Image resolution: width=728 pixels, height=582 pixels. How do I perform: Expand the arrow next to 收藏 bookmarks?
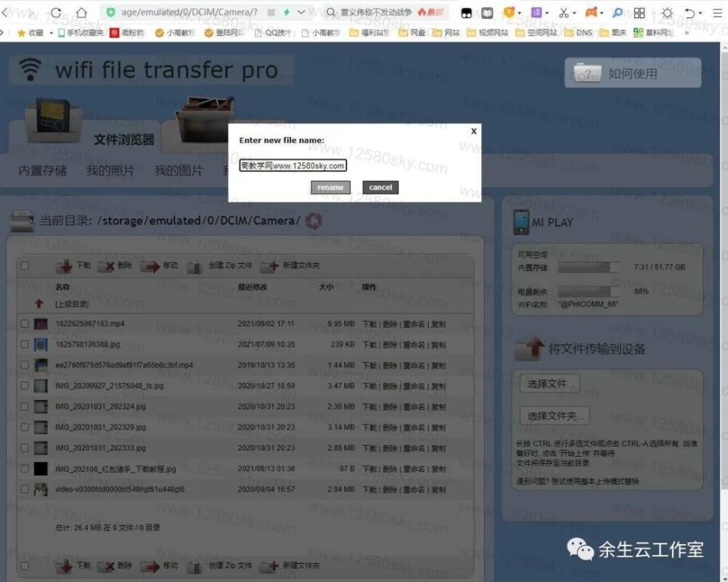point(51,33)
